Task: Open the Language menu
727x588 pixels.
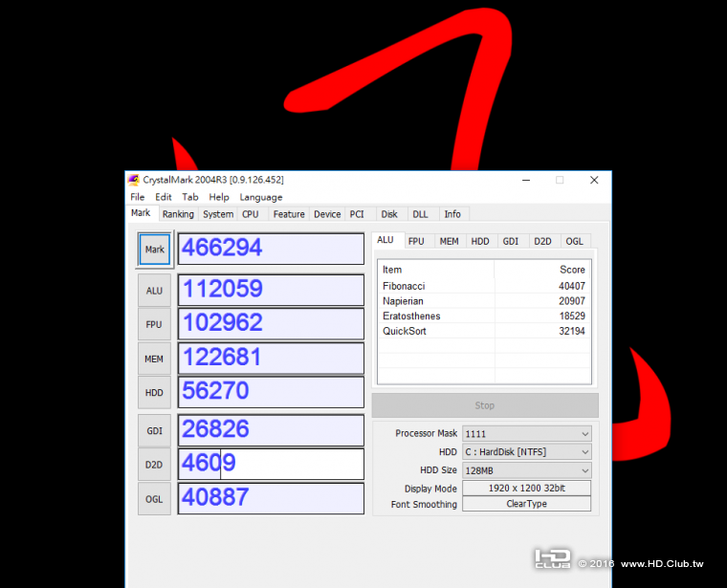Action: click(x=260, y=197)
